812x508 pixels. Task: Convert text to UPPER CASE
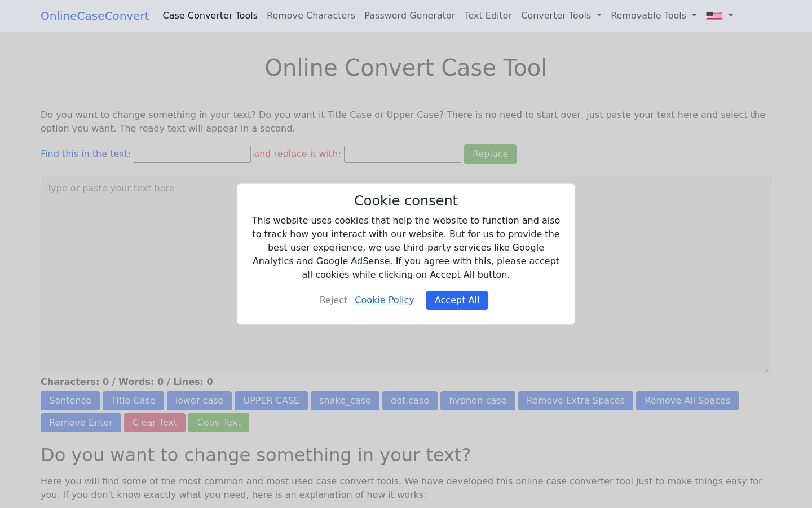click(x=271, y=400)
